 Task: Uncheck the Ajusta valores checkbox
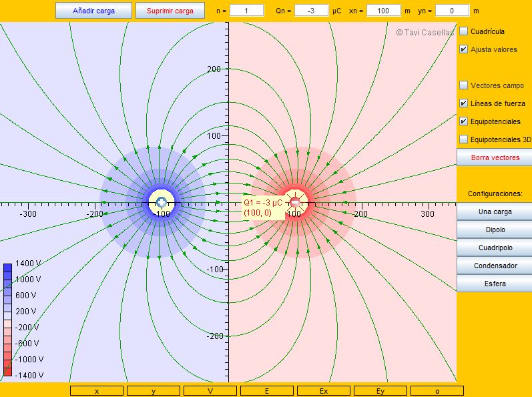(464, 49)
